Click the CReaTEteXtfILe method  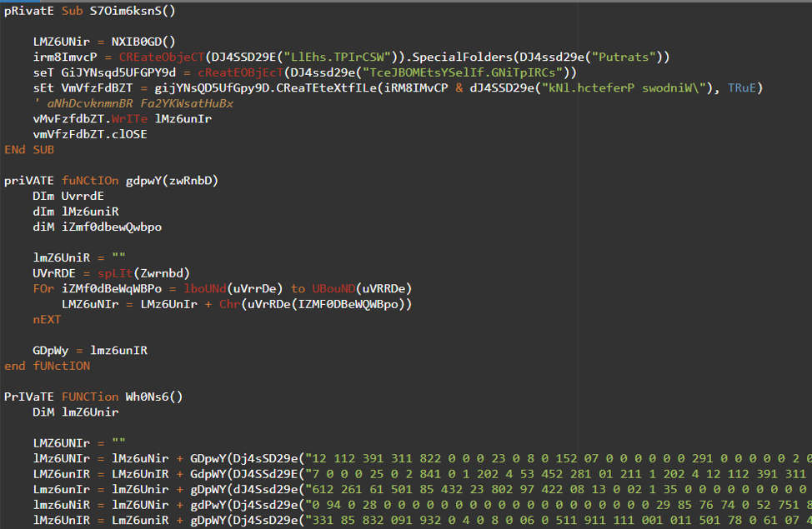tap(326, 88)
